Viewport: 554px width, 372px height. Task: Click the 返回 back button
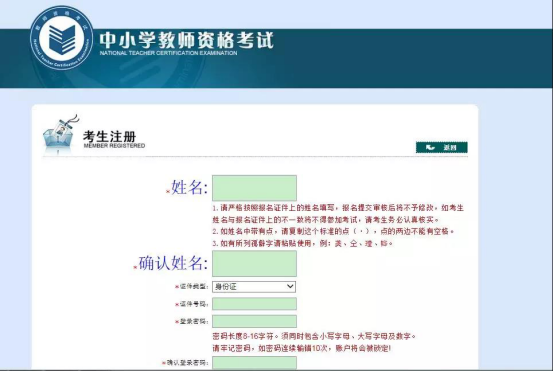click(442, 147)
